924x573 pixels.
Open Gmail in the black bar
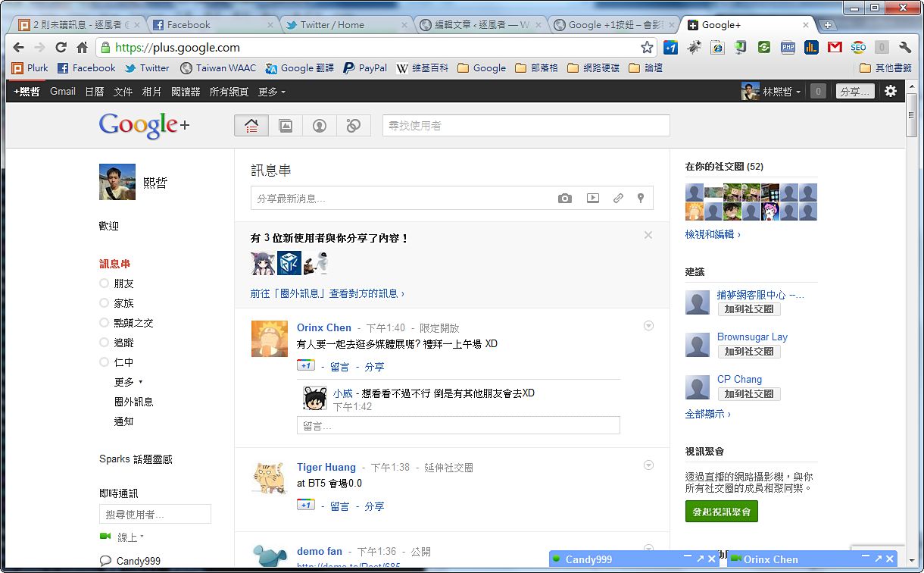coord(63,92)
